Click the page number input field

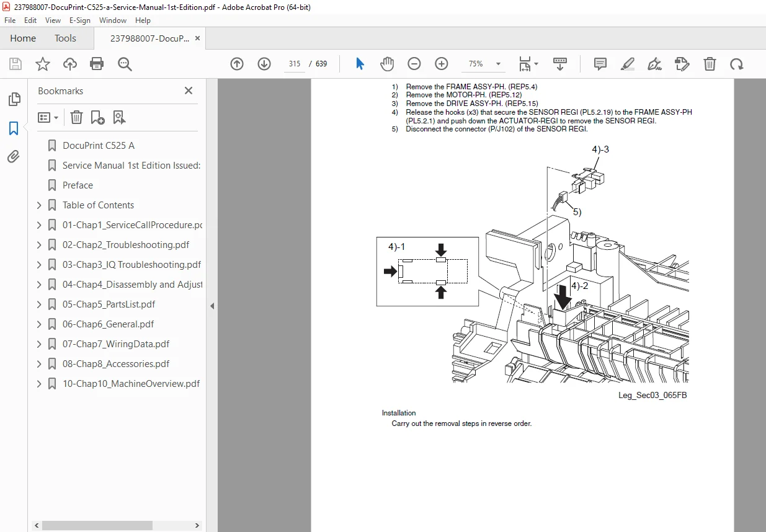pyautogui.click(x=295, y=64)
